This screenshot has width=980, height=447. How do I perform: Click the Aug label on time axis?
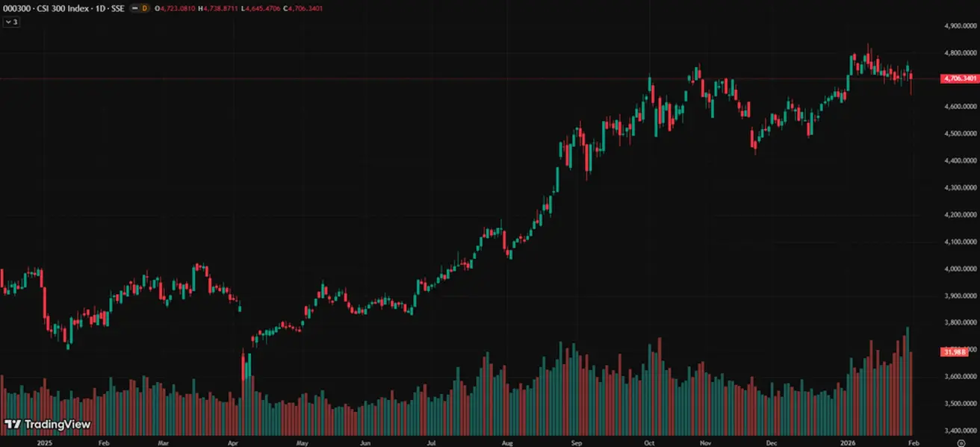pos(508,442)
